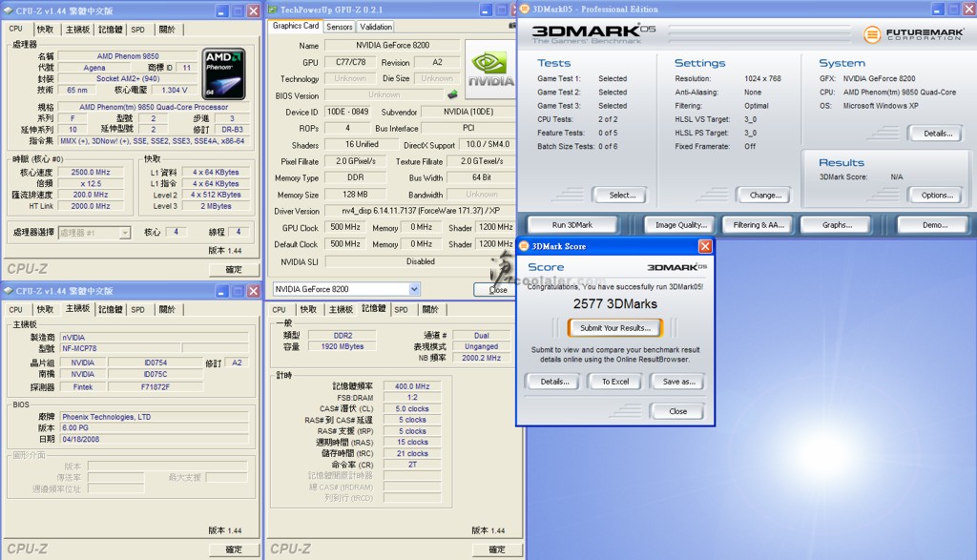
Task: Click the 2500.0 MHz core speed value
Action: (x=91, y=172)
